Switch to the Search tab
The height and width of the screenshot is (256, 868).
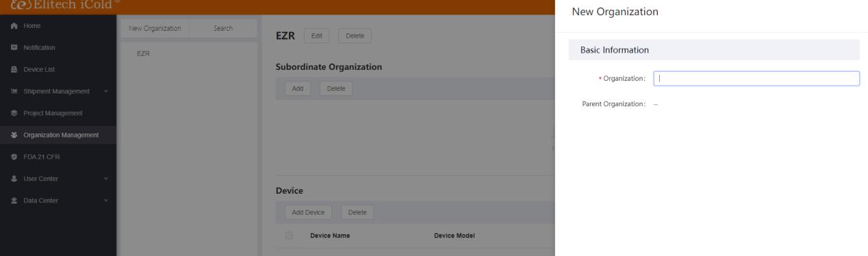(x=223, y=28)
